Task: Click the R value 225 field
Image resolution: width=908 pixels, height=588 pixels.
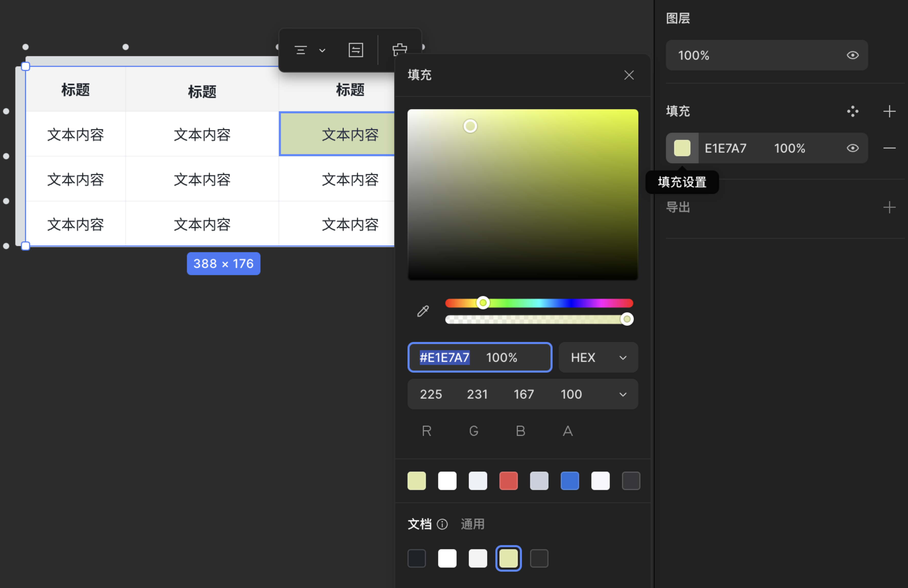Action: [431, 394]
